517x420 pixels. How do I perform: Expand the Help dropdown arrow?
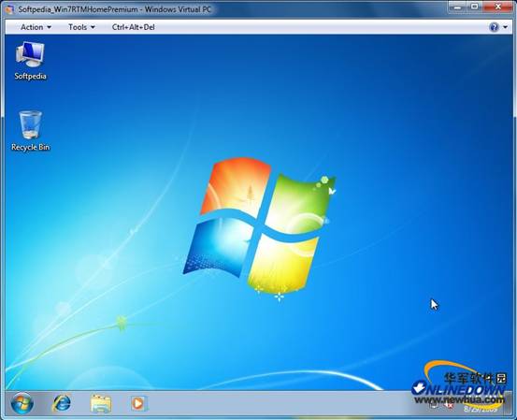coord(506,27)
